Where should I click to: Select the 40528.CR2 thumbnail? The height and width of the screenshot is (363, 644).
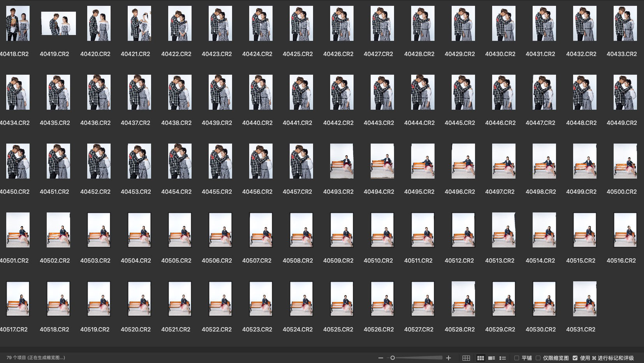(463, 299)
